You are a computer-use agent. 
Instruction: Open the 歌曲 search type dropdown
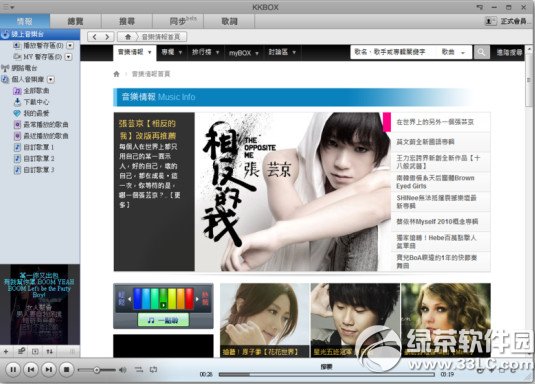coord(453,52)
